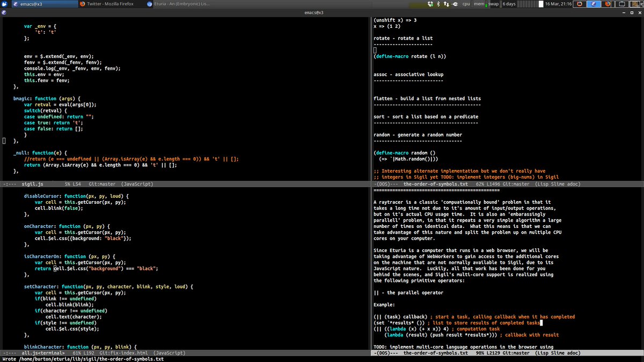Click Git:fix-index.html in the all.js mode line
The width and height of the screenshot is (644, 362).
click(125, 353)
